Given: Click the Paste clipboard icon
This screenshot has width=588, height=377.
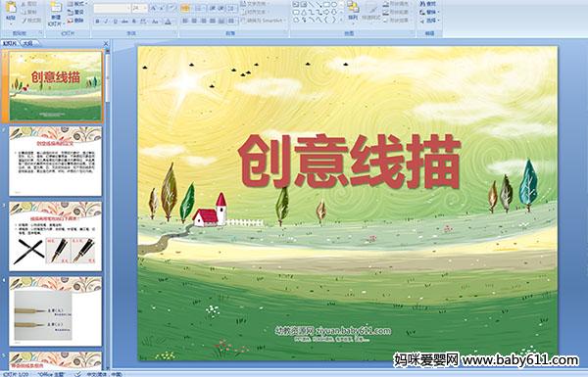Looking at the screenshot, I should [11, 8].
